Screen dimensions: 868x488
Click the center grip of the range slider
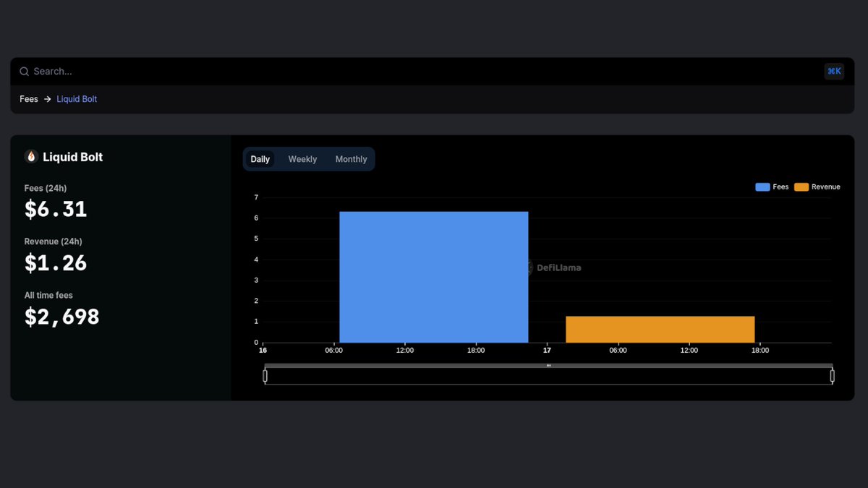point(548,366)
